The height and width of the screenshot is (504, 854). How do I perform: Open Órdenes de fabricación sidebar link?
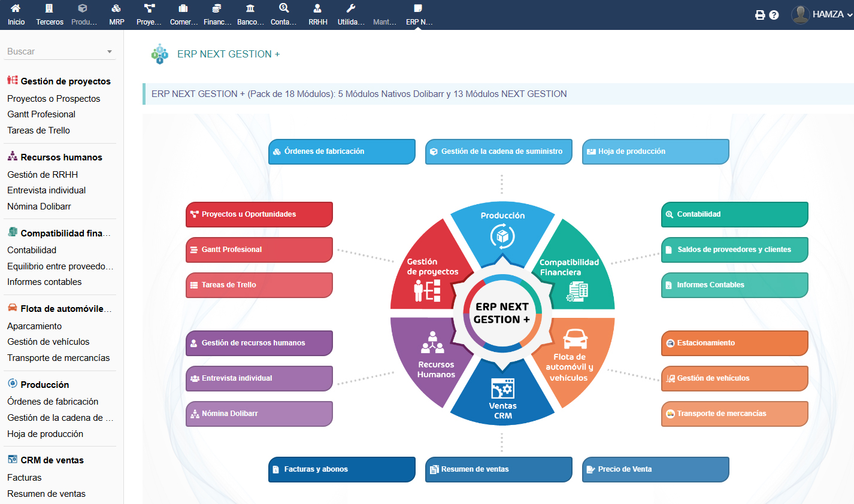point(53,402)
